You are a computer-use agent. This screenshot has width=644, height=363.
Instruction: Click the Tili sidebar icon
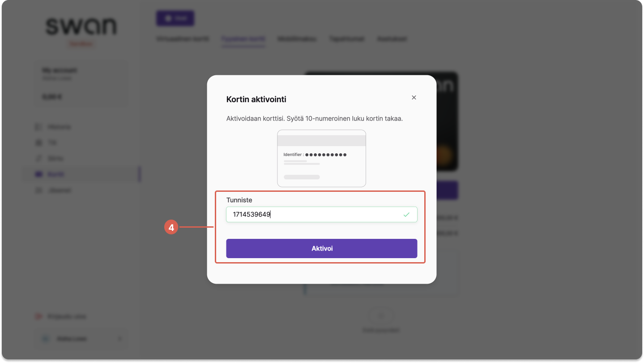38,143
